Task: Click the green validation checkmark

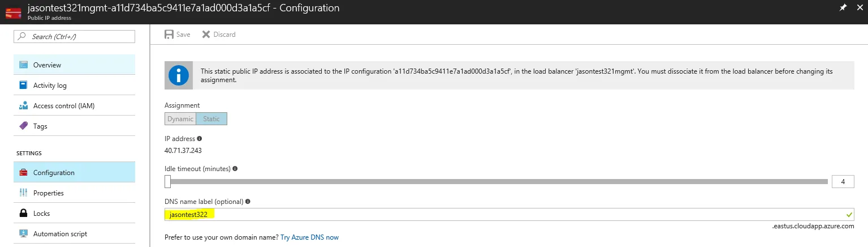Action: (x=848, y=215)
